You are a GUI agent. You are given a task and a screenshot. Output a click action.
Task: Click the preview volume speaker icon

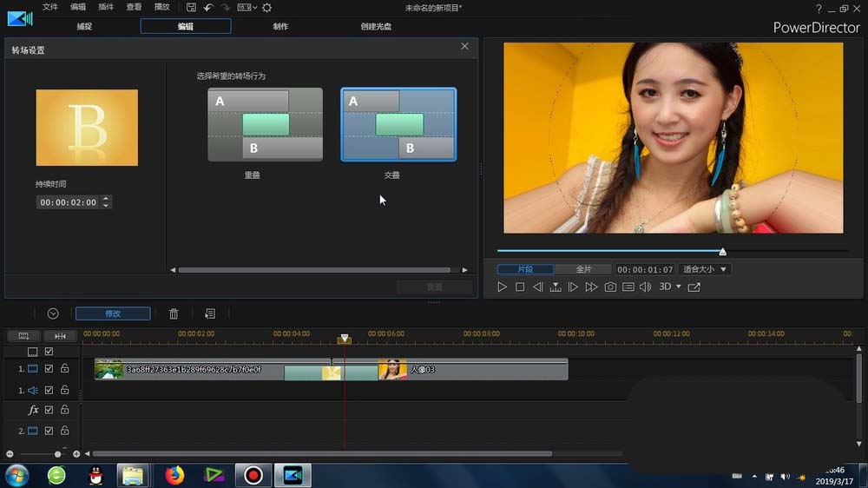point(645,287)
